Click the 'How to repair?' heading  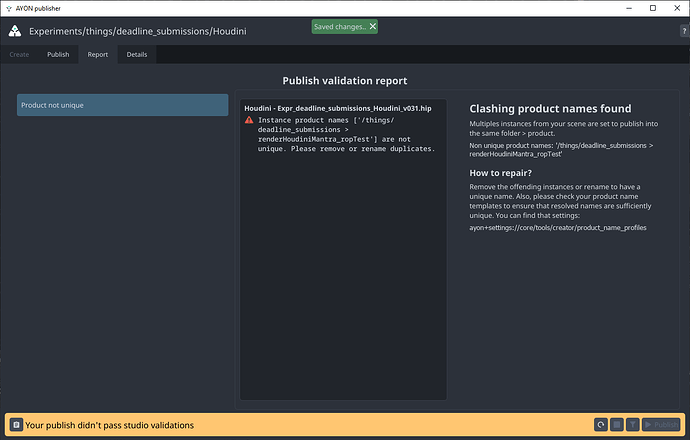(x=500, y=173)
